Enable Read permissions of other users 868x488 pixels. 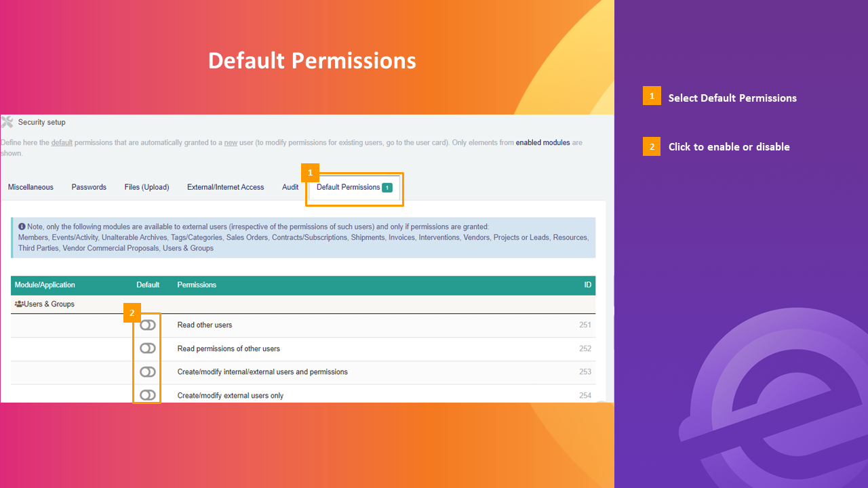point(147,348)
